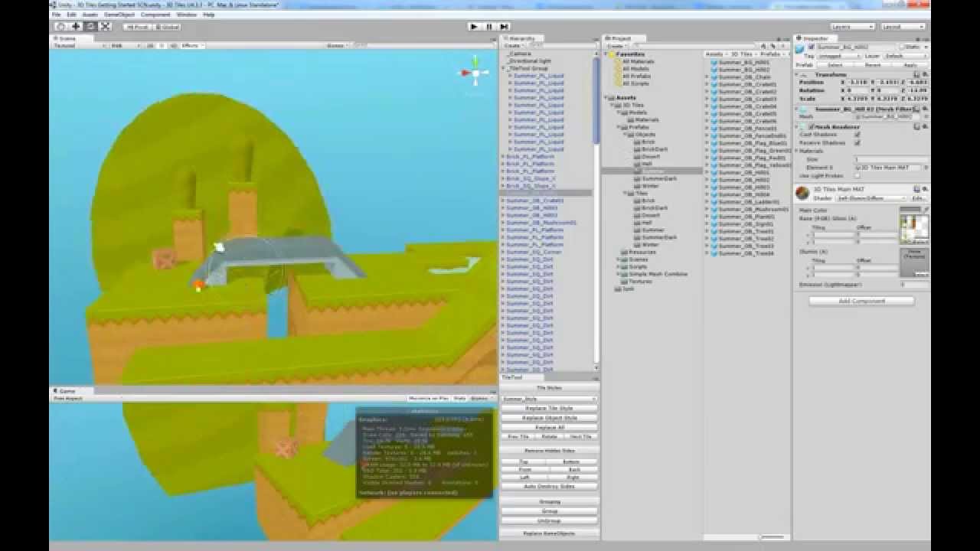Click the Next Tile button
Image resolution: width=980 pixels, height=551 pixels.
580,436
